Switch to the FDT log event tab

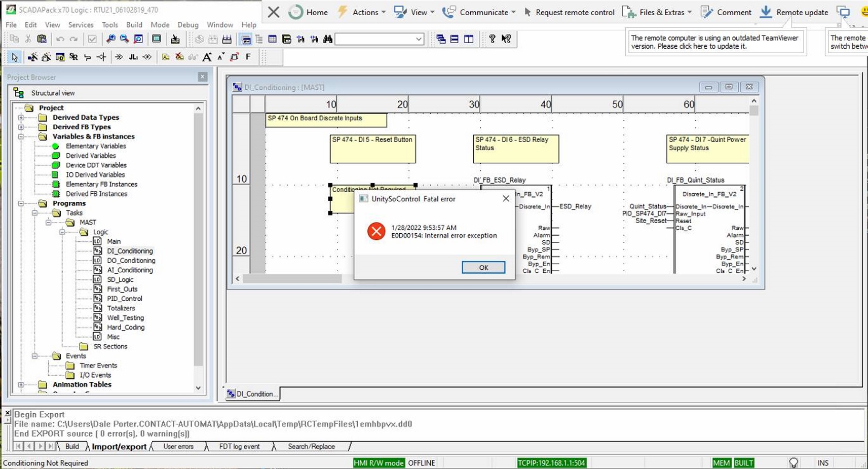pyautogui.click(x=240, y=447)
